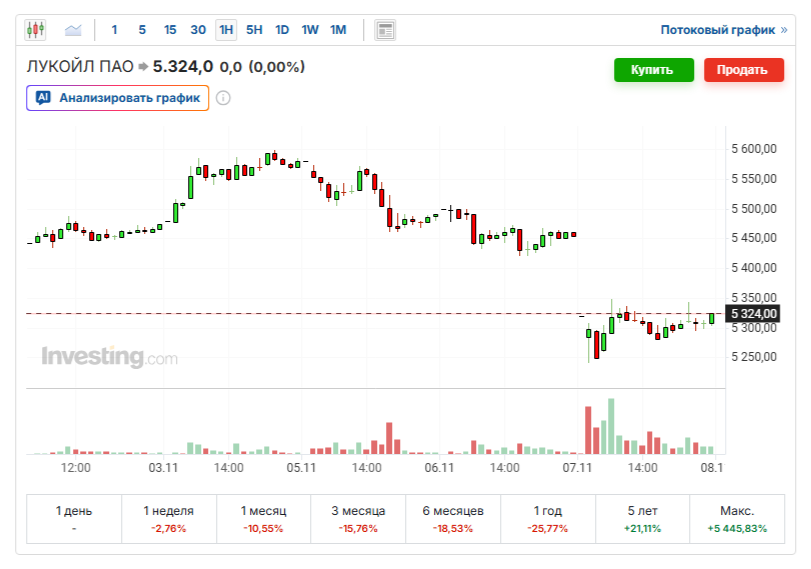The width and height of the screenshot is (811, 569).
Task: Set the 30 minute interval
Action: (198, 30)
